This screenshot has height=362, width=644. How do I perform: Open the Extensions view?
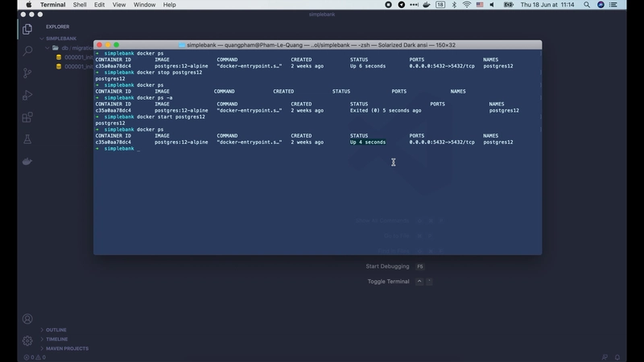27,117
